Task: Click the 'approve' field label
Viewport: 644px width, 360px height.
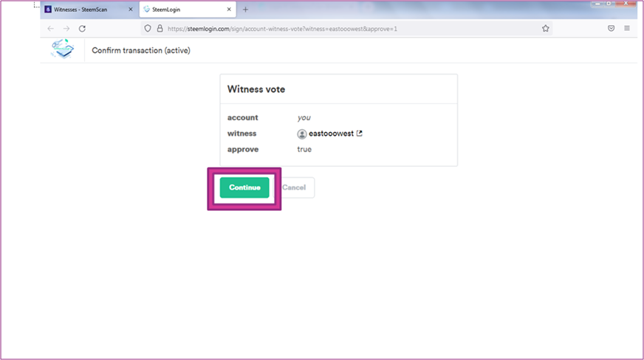Action: pyautogui.click(x=243, y=149)
